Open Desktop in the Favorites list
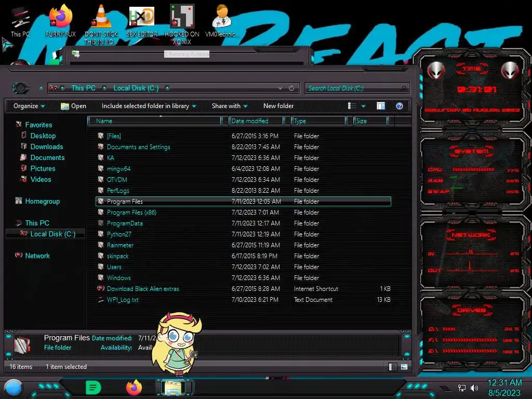Image resolution: width=532 pixels, height=399 pixels. [43, 136]
